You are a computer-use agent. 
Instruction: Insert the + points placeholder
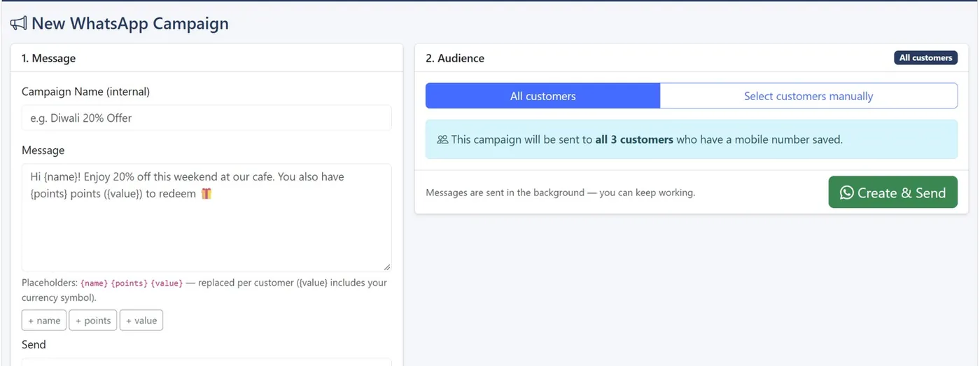[93, 321]
